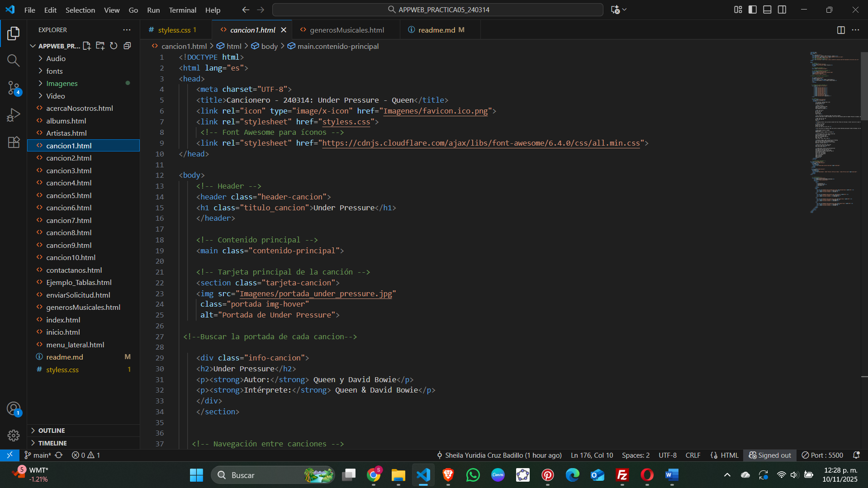Split the editor to the right
The image size is (868, 488).
(841, 30)
